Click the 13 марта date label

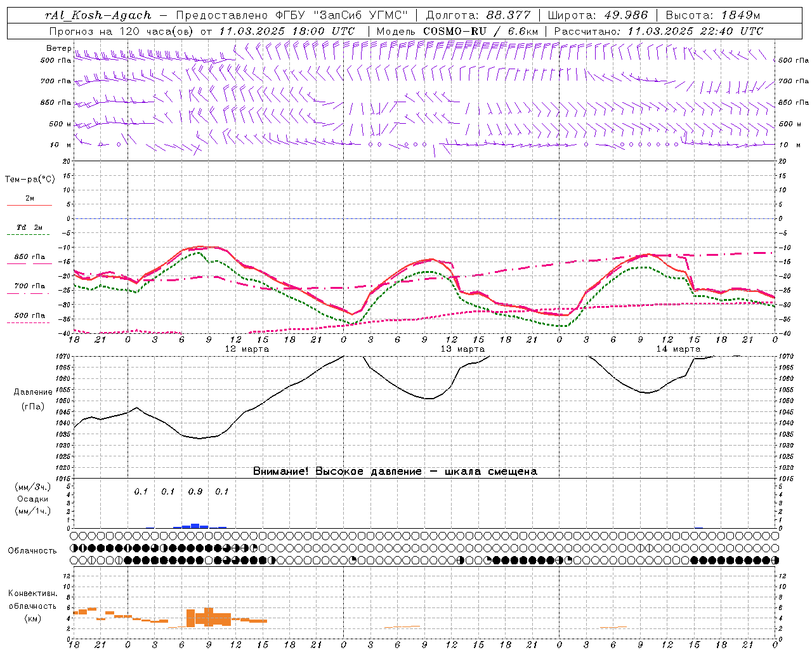[462, 349]
